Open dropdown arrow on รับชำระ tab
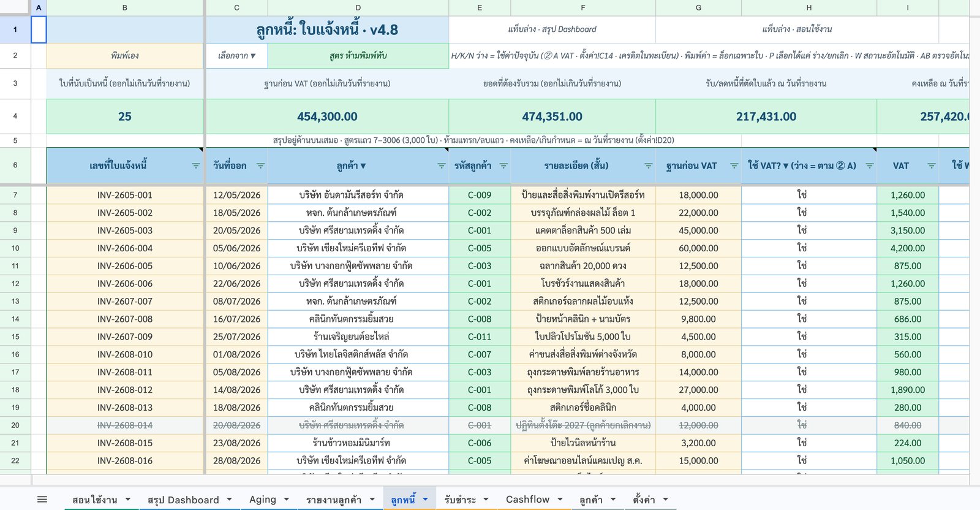Screen dimensions: 980x510 pyautogui.click(x=486, y=500)
